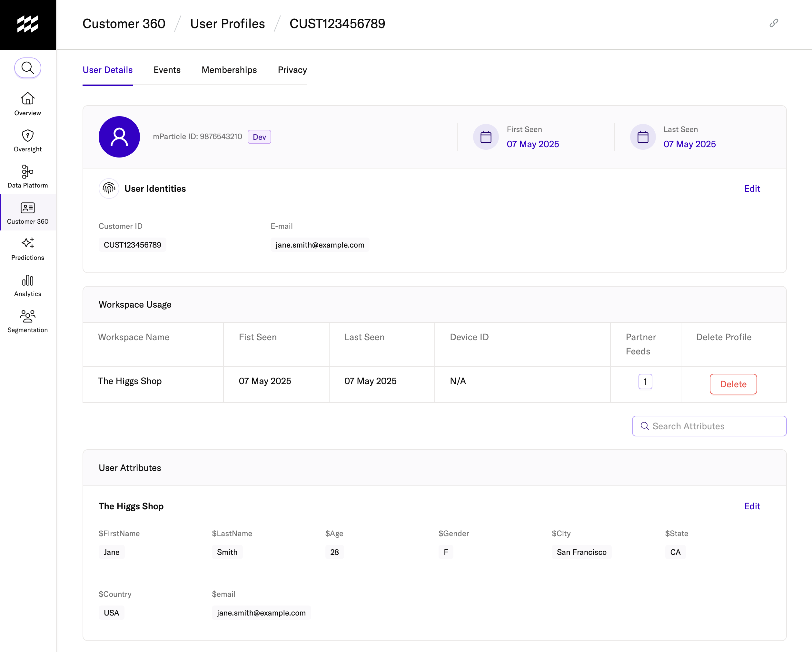Click the Partner Feeds count badge
Image resolution: width=812 pixels, height=652 pixels.
(x=645, y=382)
